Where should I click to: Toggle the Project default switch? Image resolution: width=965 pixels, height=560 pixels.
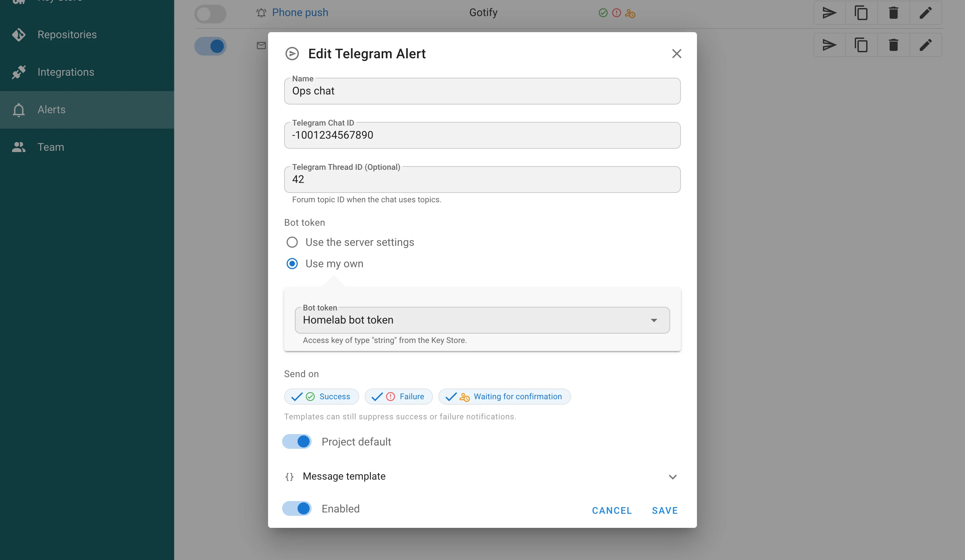coord(297,441)
